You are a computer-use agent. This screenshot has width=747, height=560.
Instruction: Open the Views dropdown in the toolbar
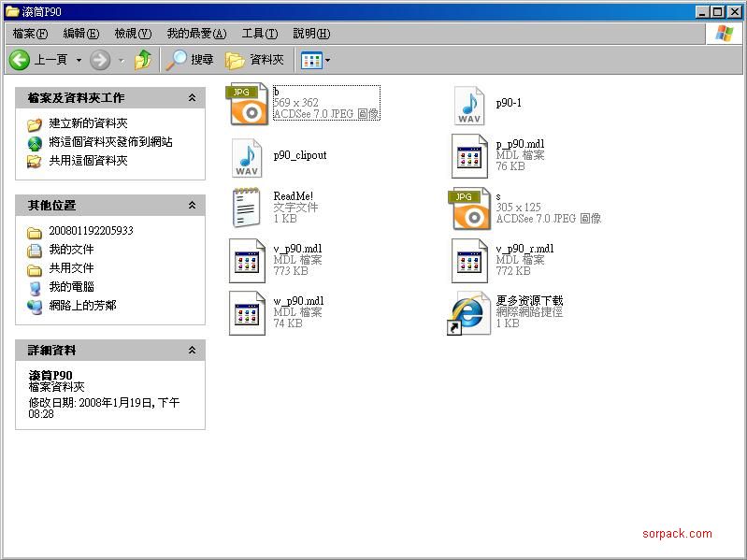[316, 60]
